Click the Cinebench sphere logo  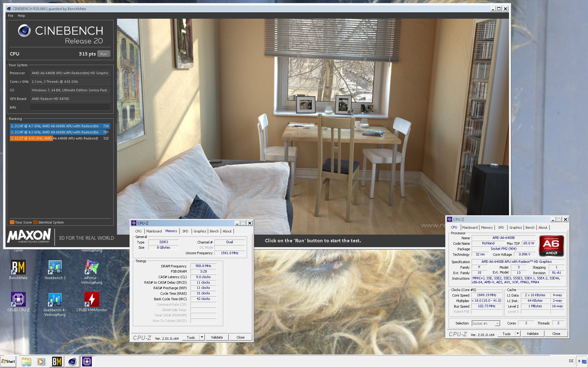click(x=24, y=31)
